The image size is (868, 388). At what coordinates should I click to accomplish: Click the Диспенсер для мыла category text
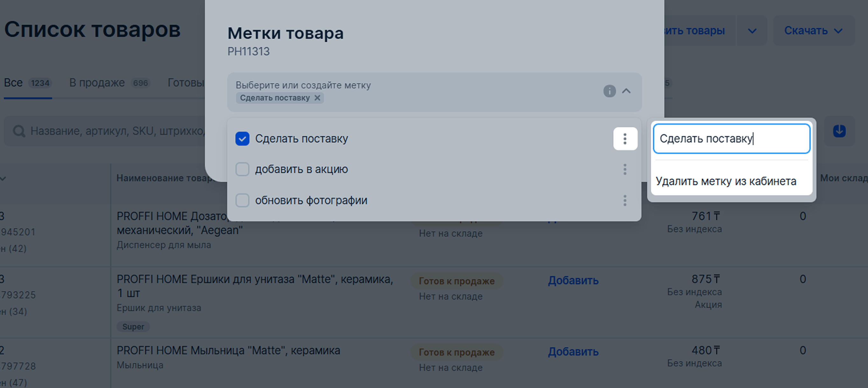pos(164,245)
